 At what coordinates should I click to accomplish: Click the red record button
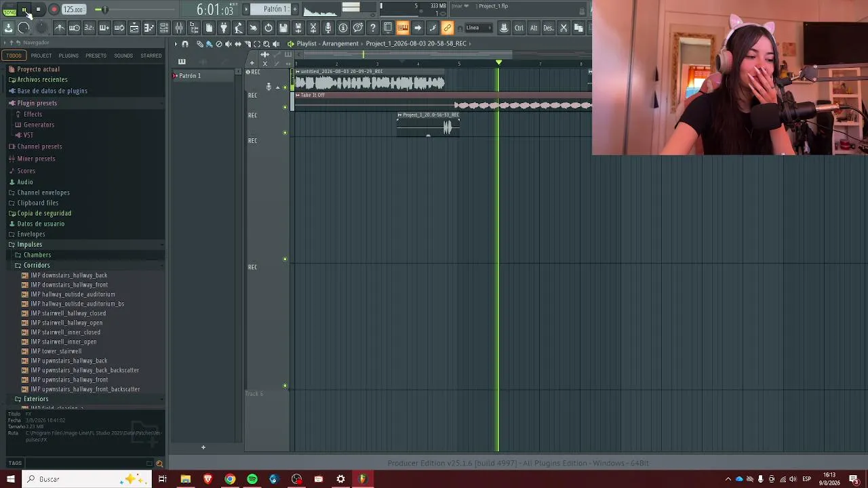(x=54, y=9)
